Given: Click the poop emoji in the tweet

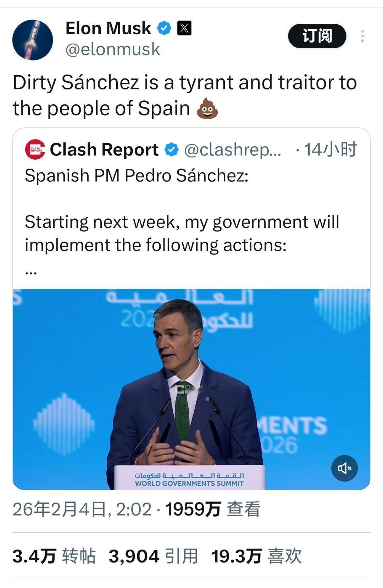Looking at the screenshot, I should pos(207,109).
